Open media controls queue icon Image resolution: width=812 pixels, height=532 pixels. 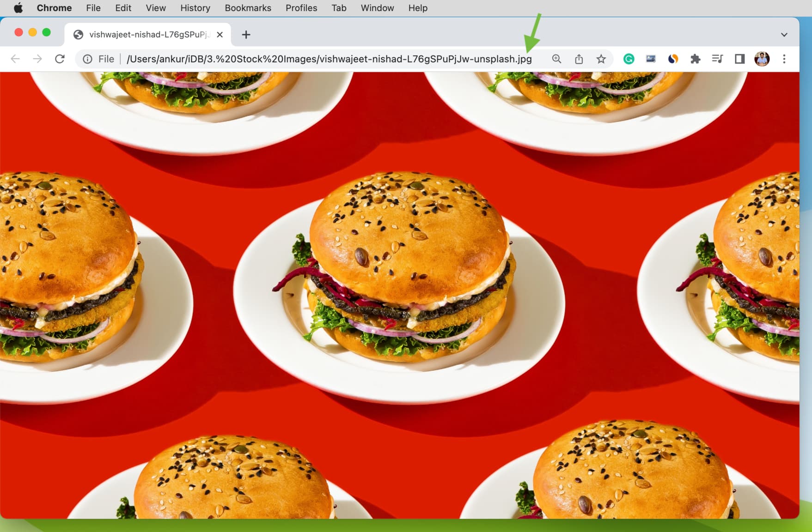[x=717, y=59]
